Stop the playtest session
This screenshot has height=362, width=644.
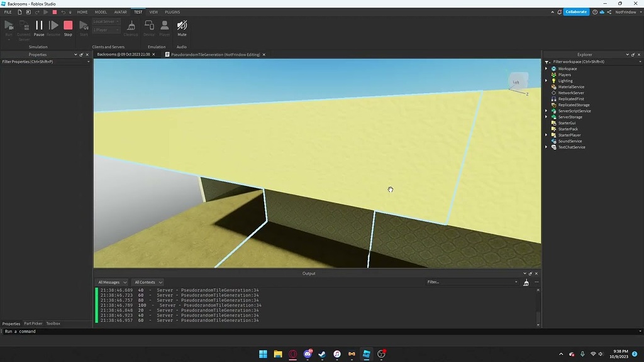[x=68, y=25]
